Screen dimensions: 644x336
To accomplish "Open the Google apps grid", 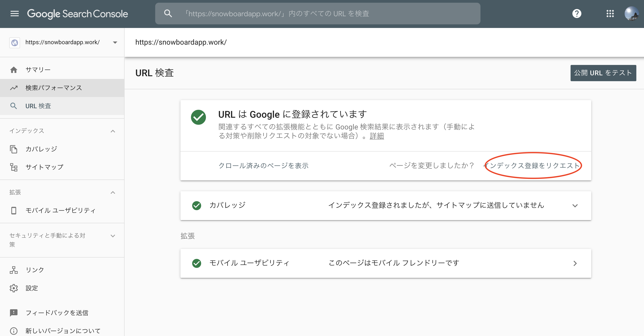I will pos(610,14).
